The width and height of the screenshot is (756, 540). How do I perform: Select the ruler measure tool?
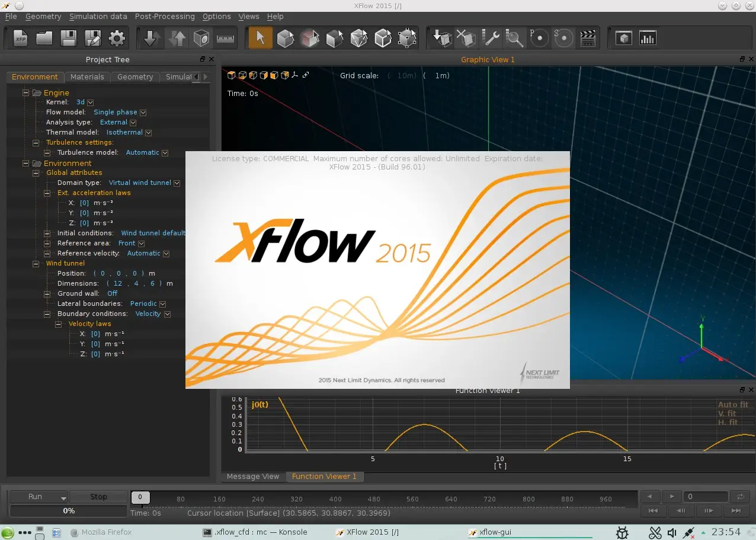(x=226, y=39)
